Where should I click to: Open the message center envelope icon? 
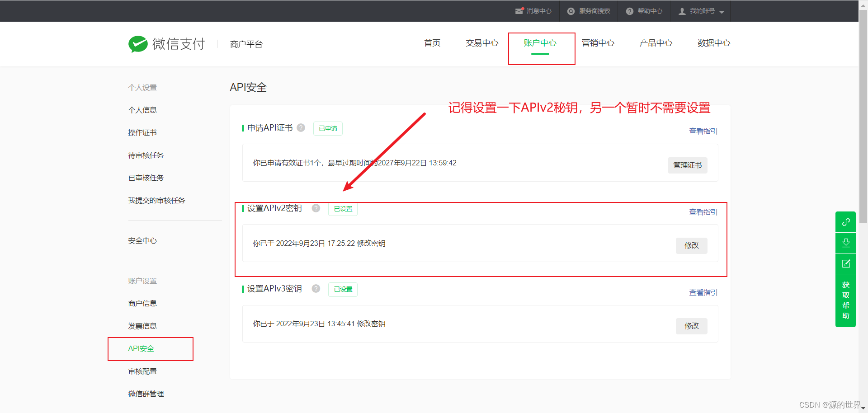coord(519,11)
